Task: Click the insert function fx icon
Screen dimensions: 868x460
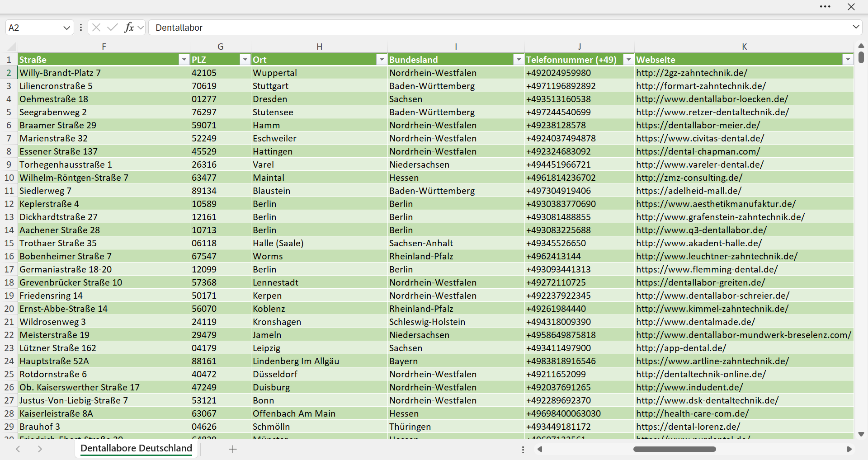Action: (x=129, y=28)
